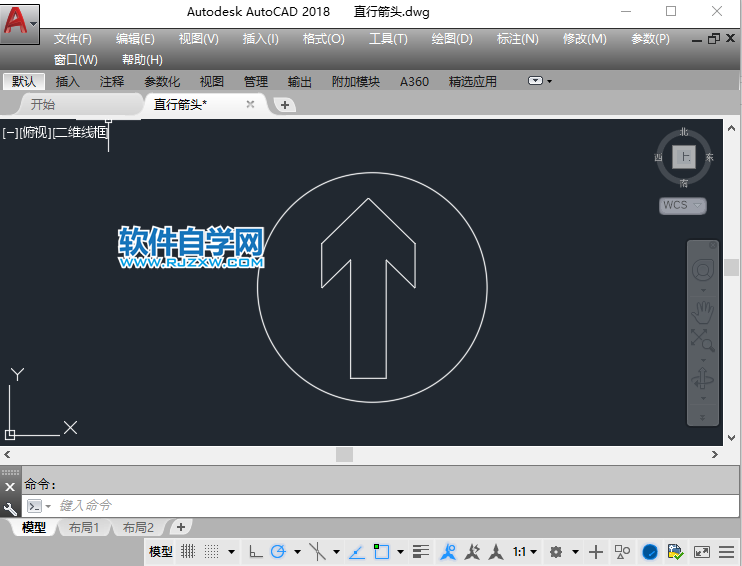Open snap mode settings dropdown arrow
Image resolution: width=742 pixels, height=566 pixels.
231,552
